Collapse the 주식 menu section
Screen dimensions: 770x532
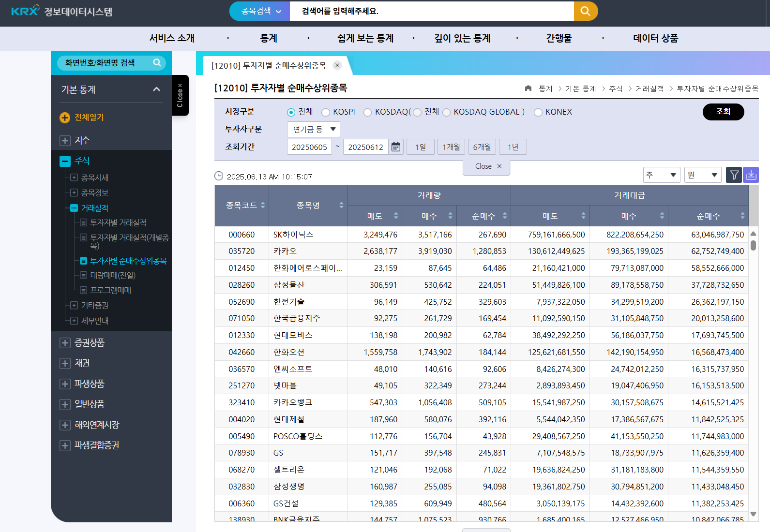[x=65, y=161]
